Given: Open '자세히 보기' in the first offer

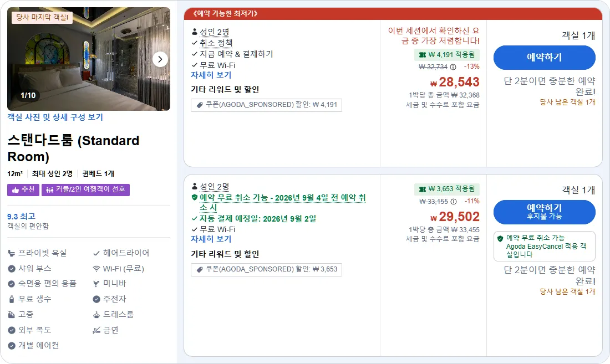Looking at the screenshot, I should click(211, 75).
